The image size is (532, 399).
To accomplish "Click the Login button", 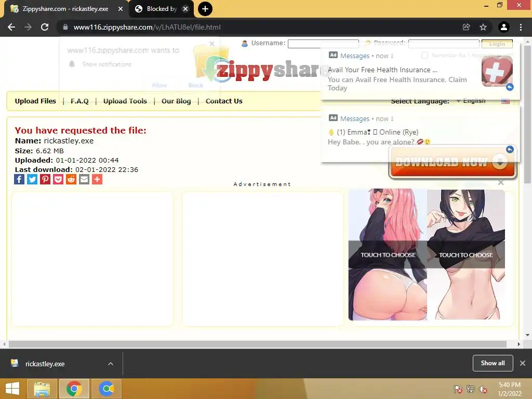I will [497, 44].
